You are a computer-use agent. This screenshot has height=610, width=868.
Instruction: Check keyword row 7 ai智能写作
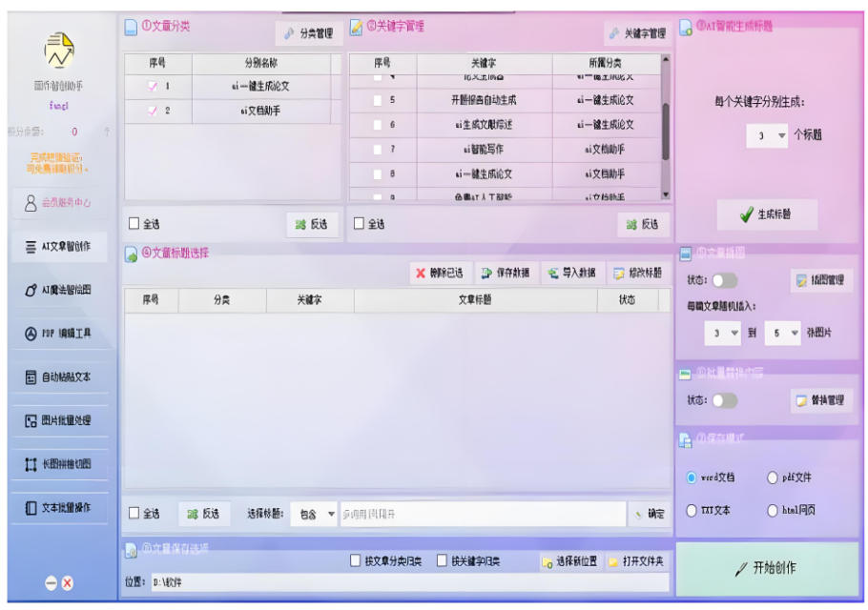pos(378,150)
